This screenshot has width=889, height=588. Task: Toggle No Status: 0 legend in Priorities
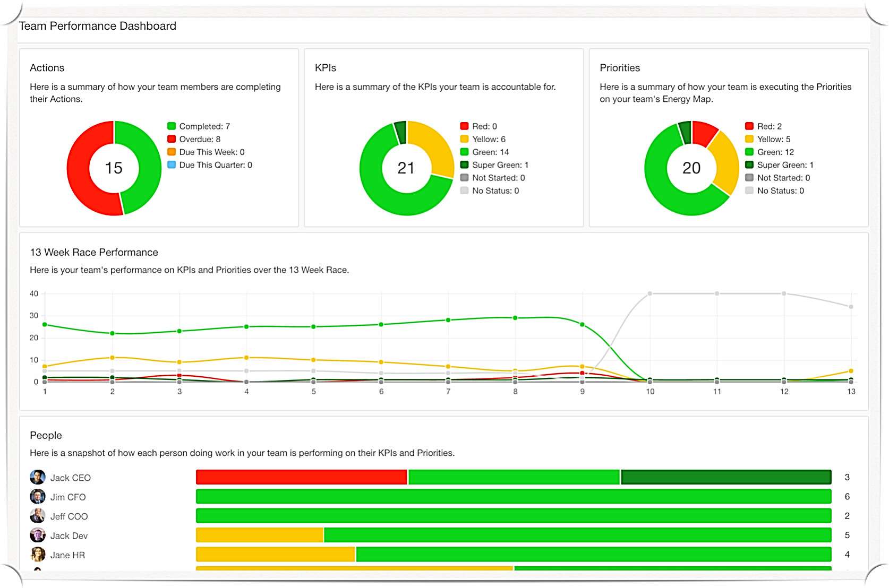click(775, 191)
